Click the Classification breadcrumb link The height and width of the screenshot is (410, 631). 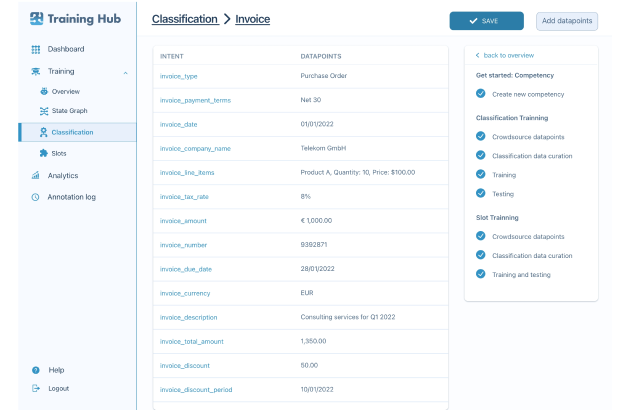[184, 19]
